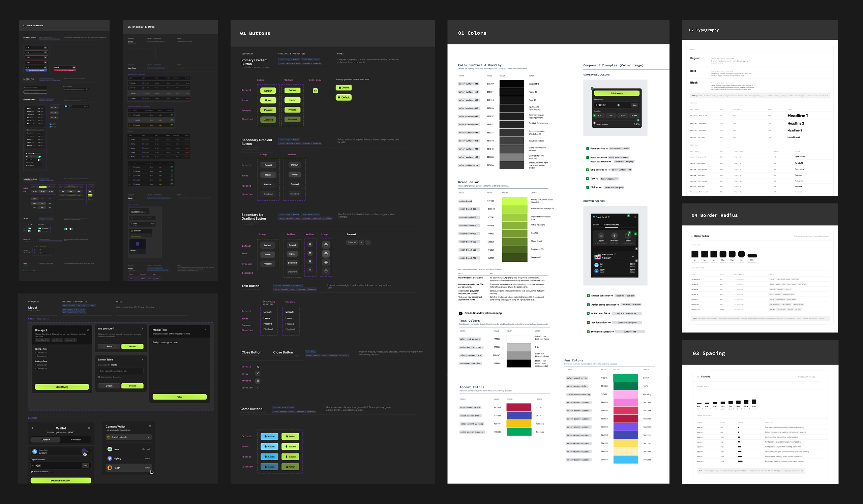Image resolution: width=863 pixels, height=504 pixels.
Task: Toggle the standalone green ON switch
Action: tap(66, 229)
